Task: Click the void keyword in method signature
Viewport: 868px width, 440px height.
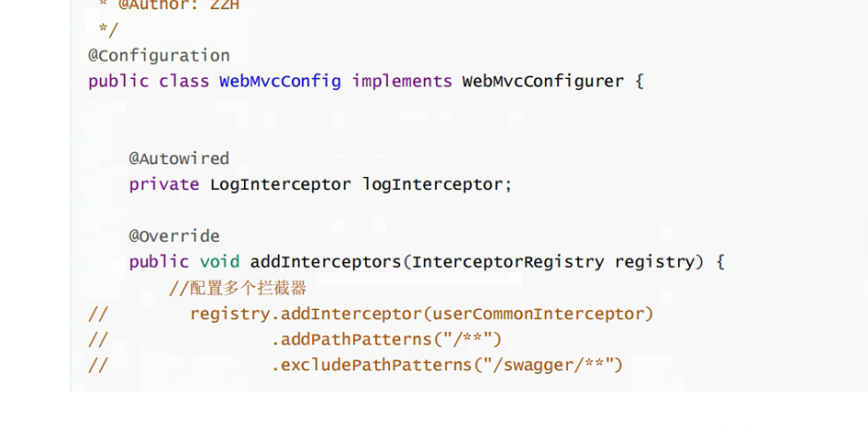Action: click(x=219, y=262)
